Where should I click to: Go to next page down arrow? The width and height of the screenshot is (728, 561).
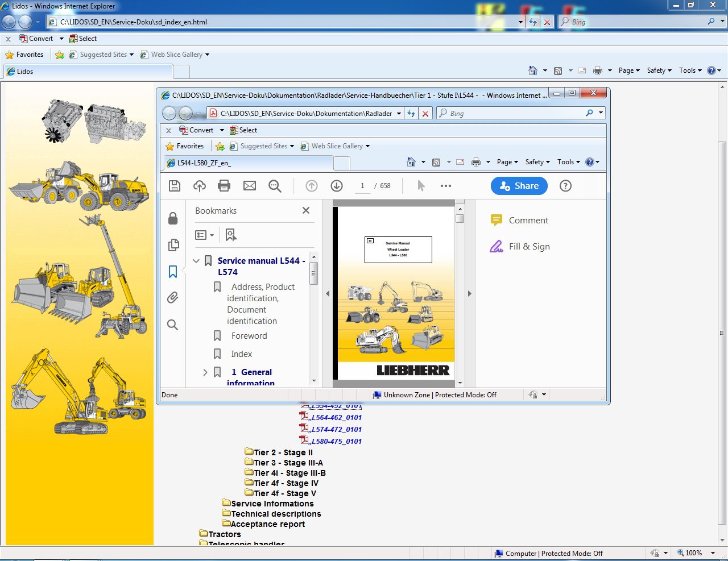[337, 186]
